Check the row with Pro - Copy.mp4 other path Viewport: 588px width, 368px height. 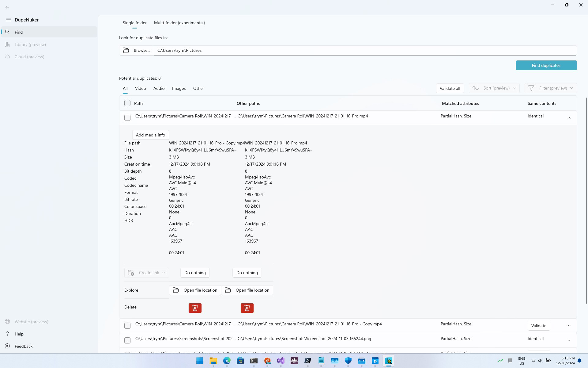127,326
